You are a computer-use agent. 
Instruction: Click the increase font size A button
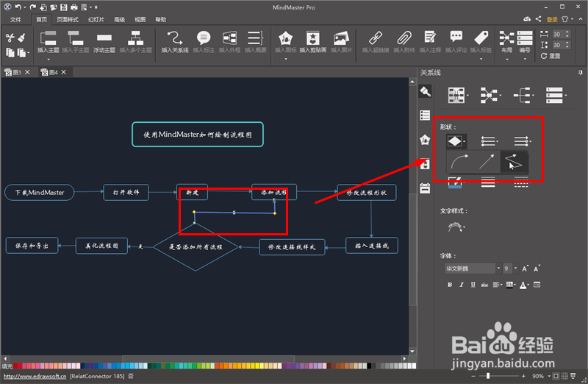pyautogui.click(x=525, y=269)
